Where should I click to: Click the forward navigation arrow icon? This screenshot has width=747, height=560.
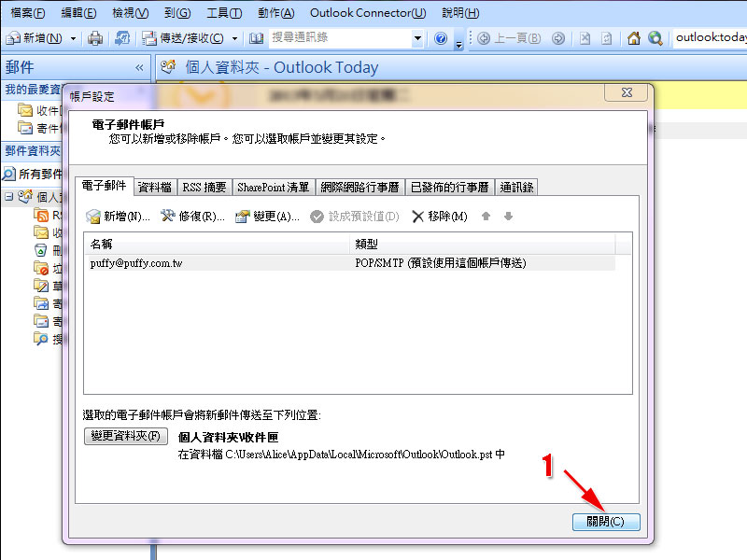pos(557,38)
